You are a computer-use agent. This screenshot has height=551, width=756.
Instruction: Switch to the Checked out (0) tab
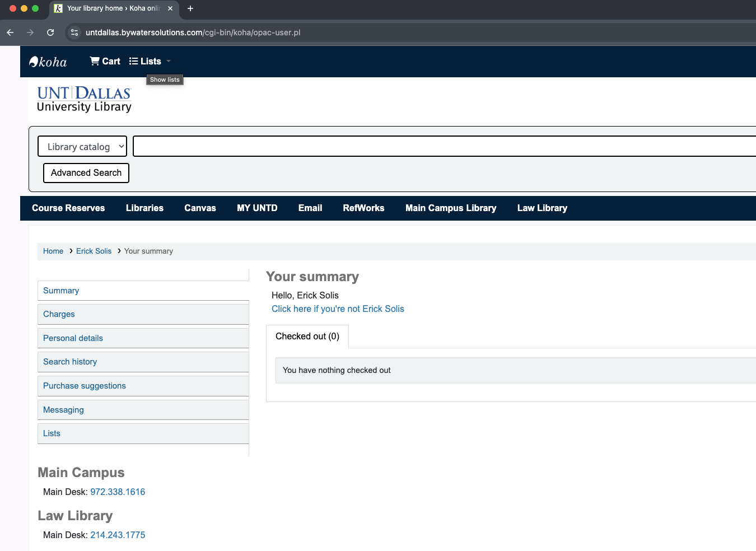point(307,336)
